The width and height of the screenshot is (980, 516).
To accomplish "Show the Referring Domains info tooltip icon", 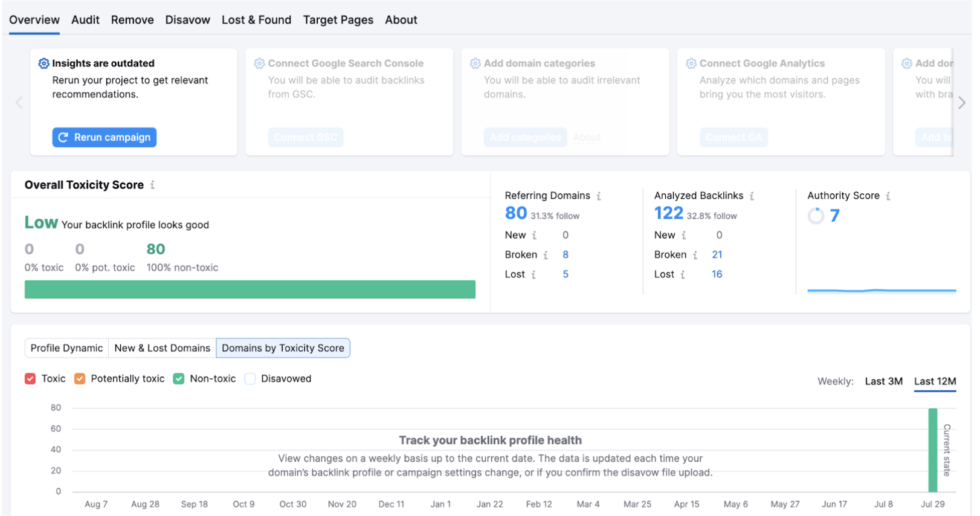I will coord(599,196).
